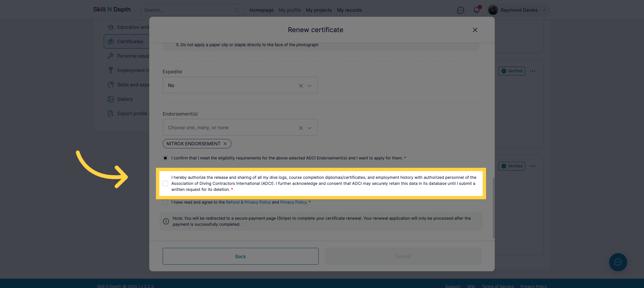Uncheck the ADCI eligibility confirmation checkbox

[x=165, y=158]
